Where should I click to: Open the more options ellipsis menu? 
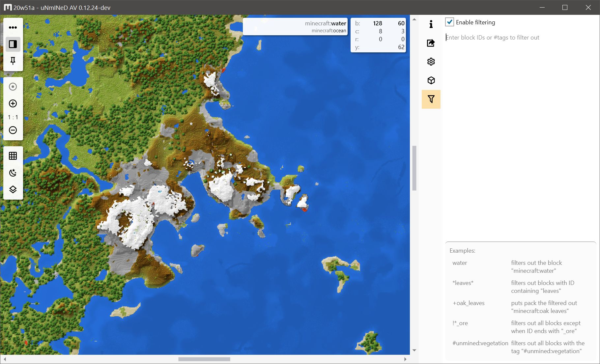coord(13,27)
